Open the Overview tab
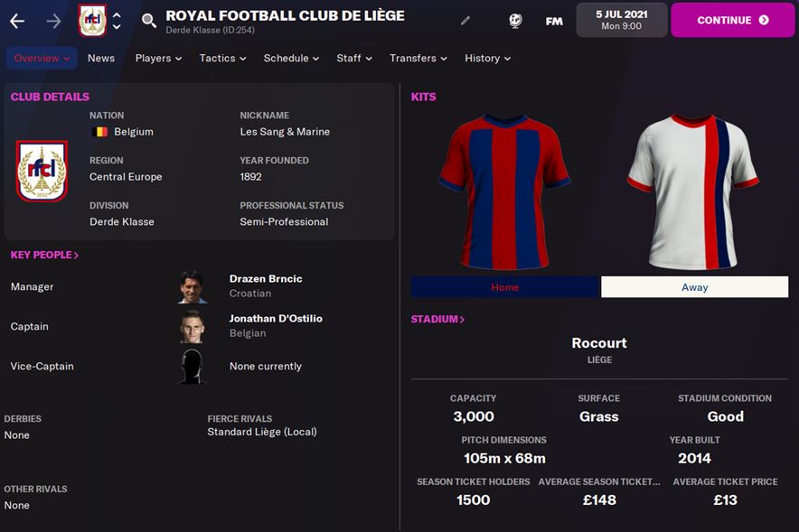Viewport: 799px width, 532px height. 42,58
